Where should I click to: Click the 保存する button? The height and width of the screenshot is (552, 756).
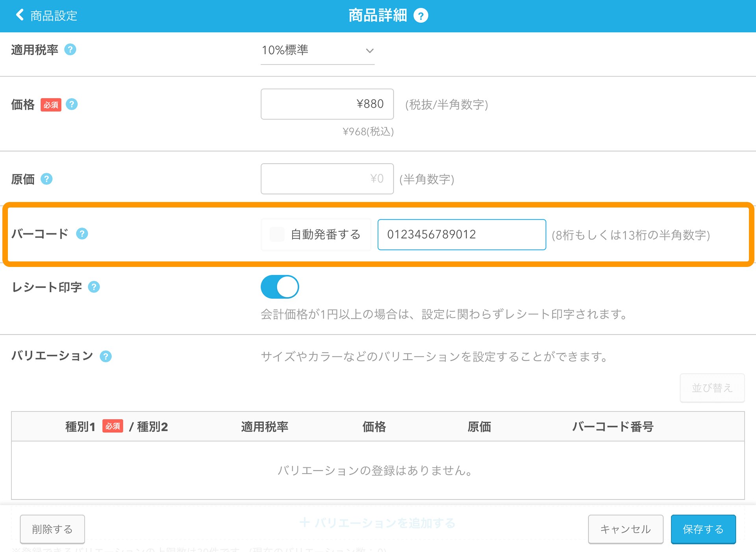click(x=703, y=529)
